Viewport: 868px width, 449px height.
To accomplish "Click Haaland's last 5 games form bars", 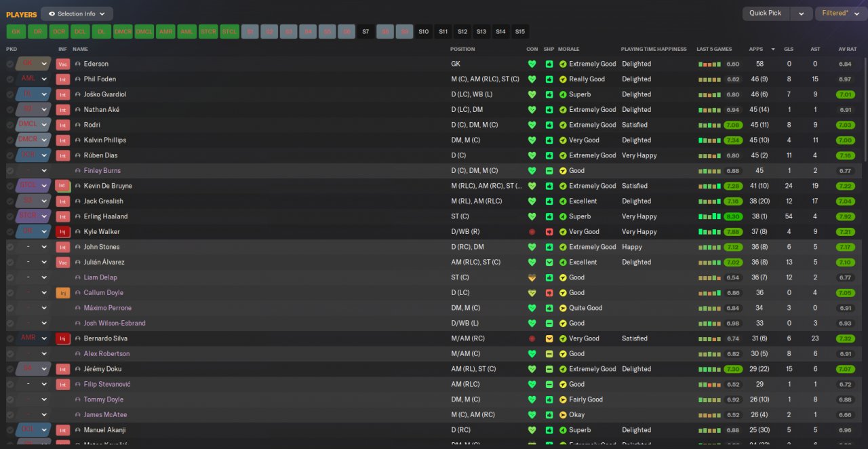I will tap(709, 216).
